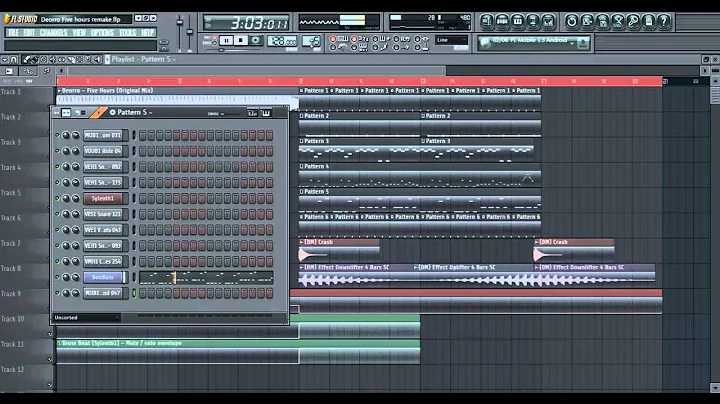
Task: Click the VOUB1 Ride 04 channel button
Action: pos(103,151)
